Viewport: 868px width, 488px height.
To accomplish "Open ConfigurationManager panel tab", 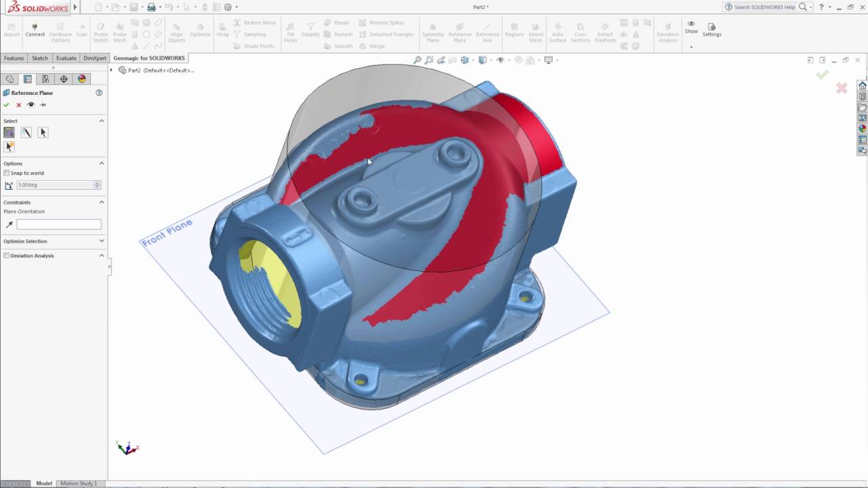I will pos(45,79).
